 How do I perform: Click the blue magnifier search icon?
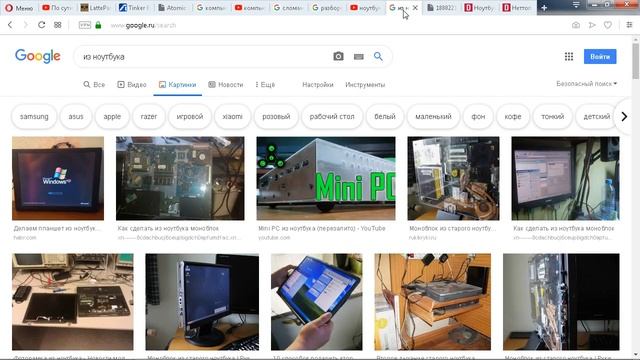coord(378,56)
